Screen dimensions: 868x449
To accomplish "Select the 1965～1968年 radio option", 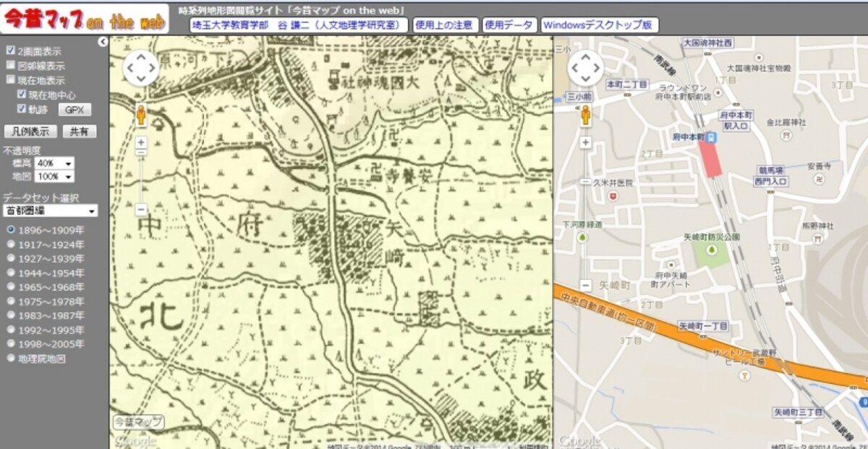I will pos(11,287).
